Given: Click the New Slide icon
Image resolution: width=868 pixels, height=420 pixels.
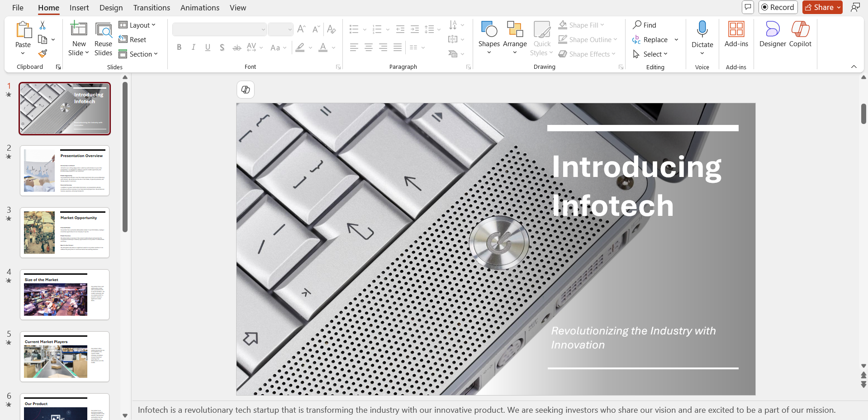Looking at the screenshot, I should pos(79,29).
